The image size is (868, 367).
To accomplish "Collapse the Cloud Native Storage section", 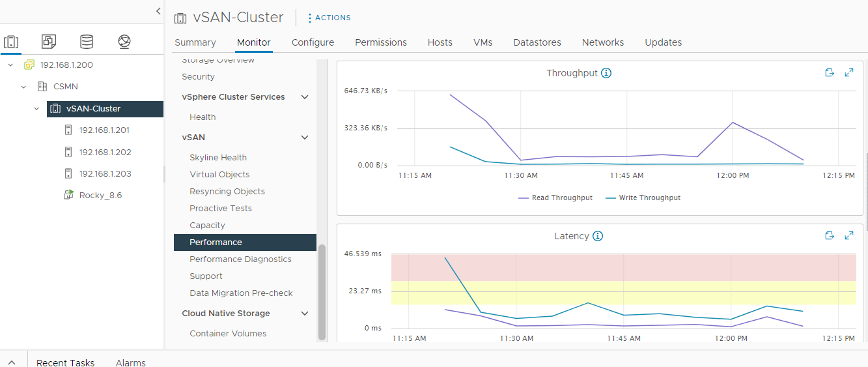I will point(304,314).
